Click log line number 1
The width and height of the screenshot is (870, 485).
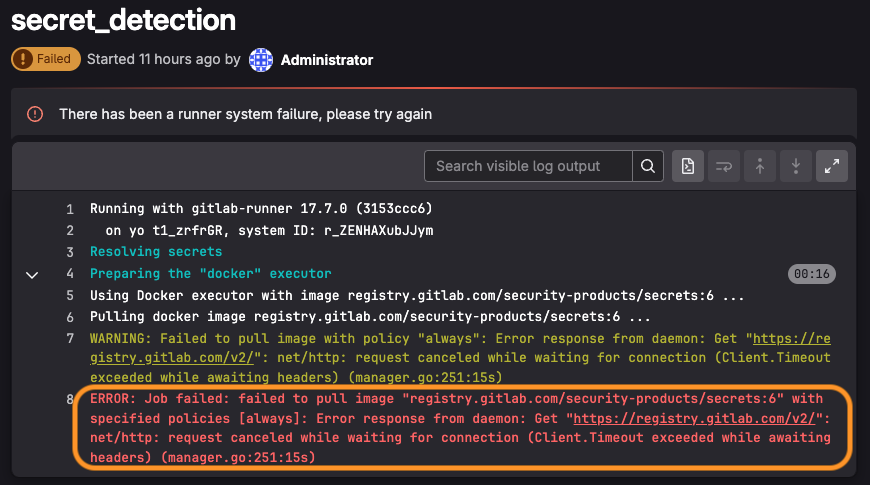coord(70,209)
